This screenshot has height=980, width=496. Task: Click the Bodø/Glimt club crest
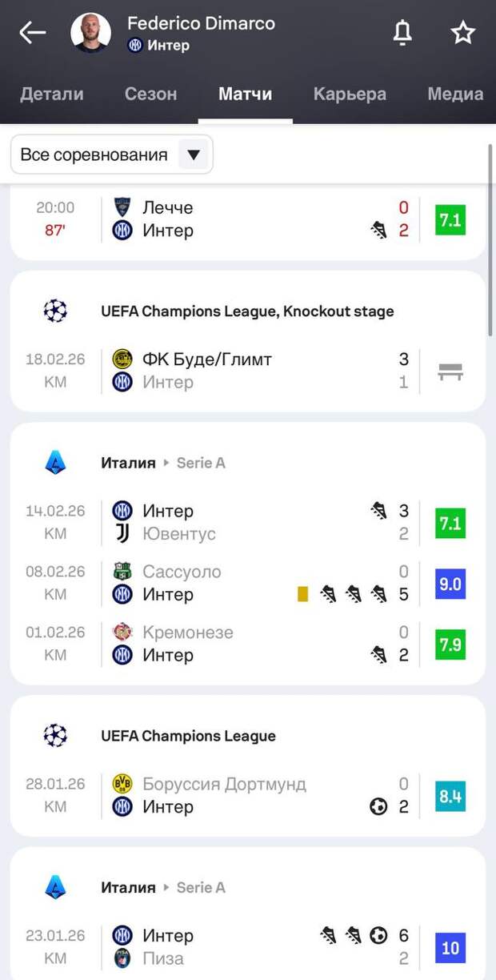tap(122, 359)
